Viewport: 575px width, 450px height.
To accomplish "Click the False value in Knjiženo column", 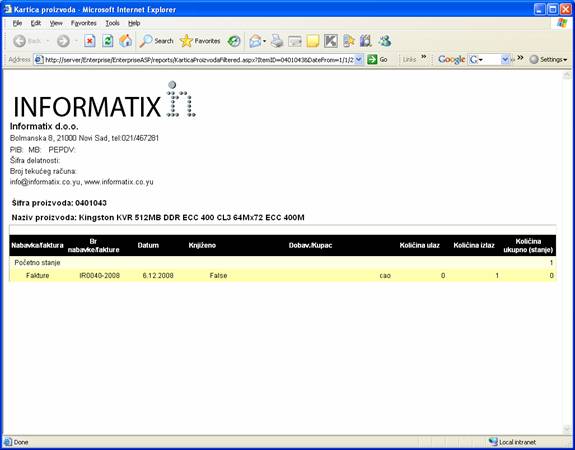I will tap(218, 275).
